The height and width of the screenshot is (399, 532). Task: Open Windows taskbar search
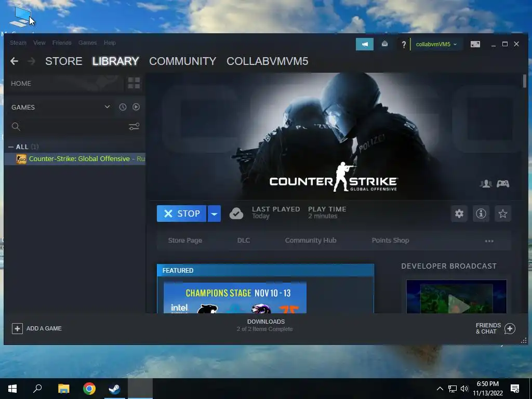tap(37, 389)
